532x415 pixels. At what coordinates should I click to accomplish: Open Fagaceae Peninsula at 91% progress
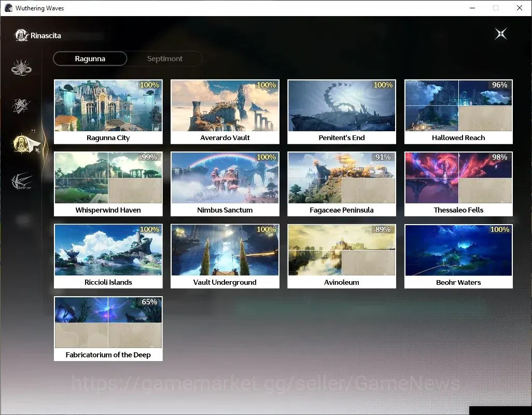[x=342, y=184]
